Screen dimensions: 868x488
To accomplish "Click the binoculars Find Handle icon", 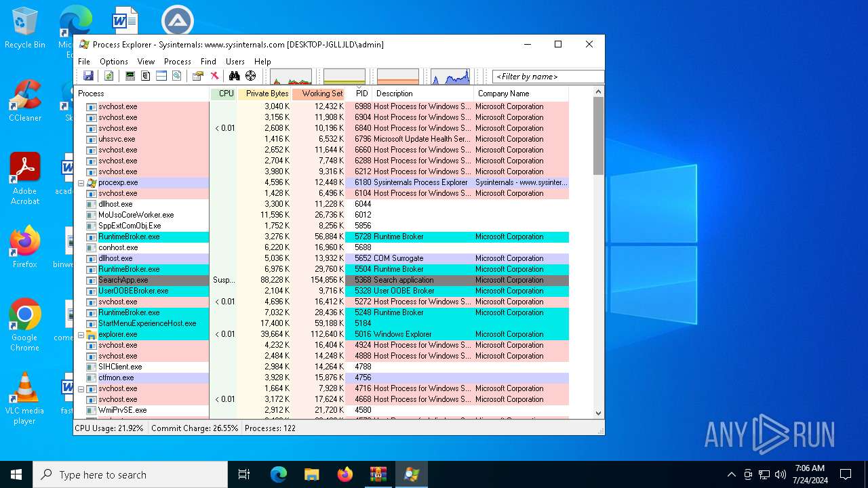I will [235, 76].
